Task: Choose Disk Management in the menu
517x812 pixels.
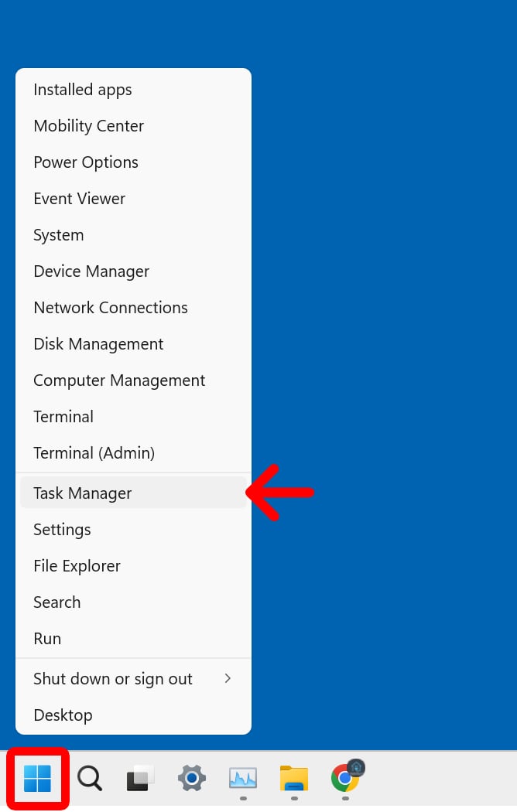Action: coord(98,344)
